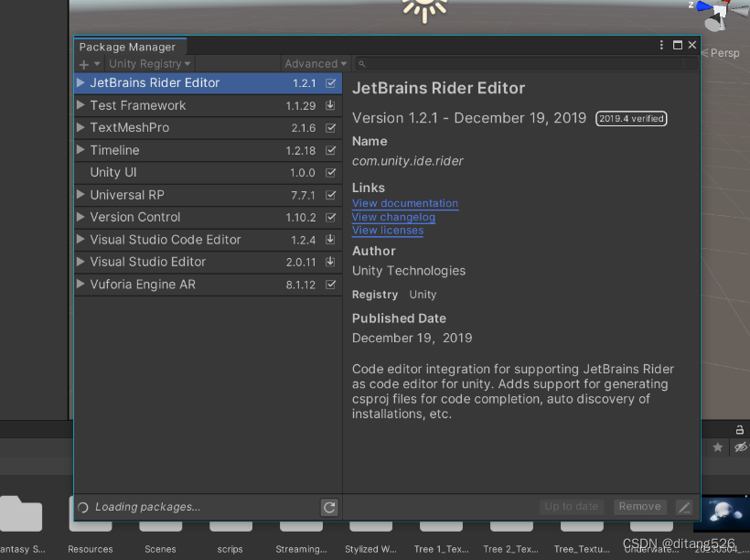Select the Timeline package name

click(x=115, y=150)
